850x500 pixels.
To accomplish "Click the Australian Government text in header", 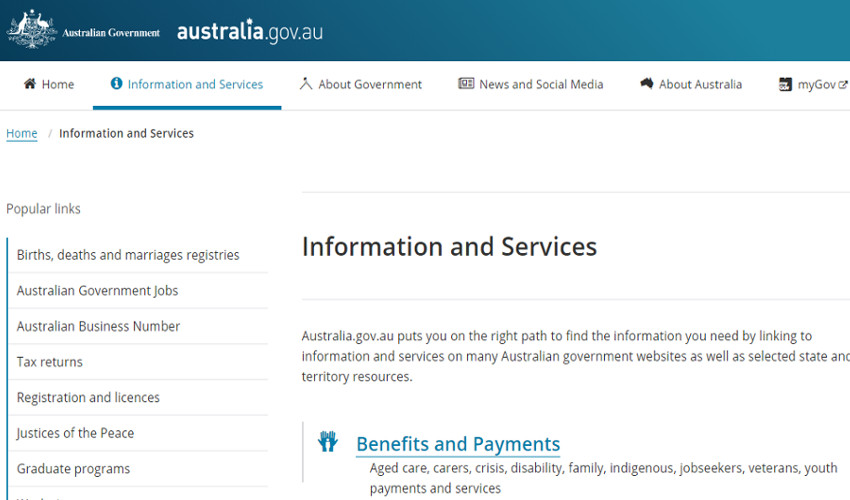I will [111, 33].
